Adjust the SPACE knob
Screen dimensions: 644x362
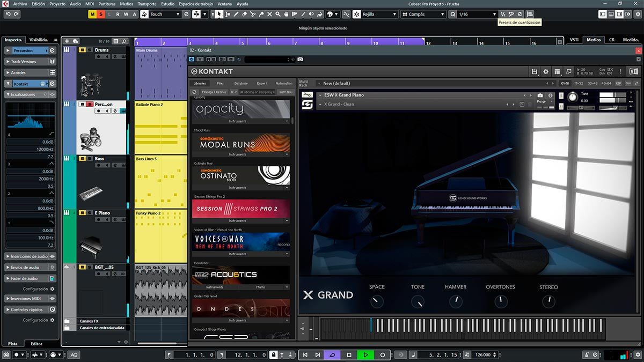(x=377, y=301)
